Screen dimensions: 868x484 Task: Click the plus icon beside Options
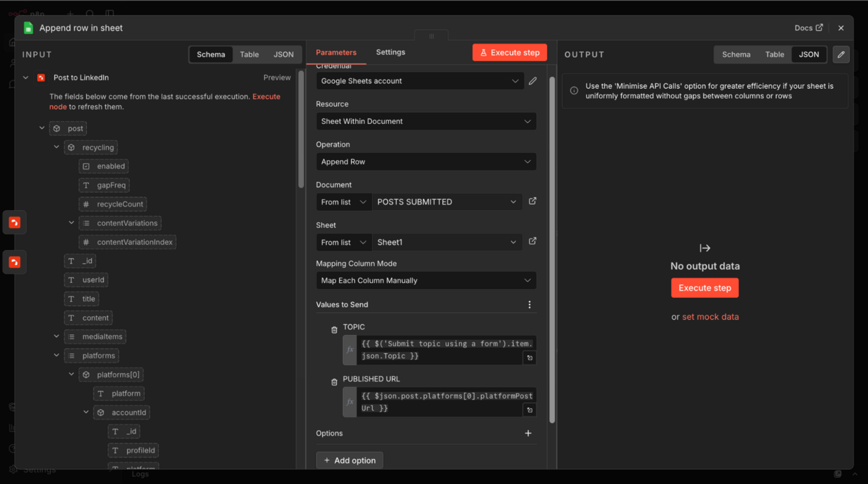coord(528,433)
